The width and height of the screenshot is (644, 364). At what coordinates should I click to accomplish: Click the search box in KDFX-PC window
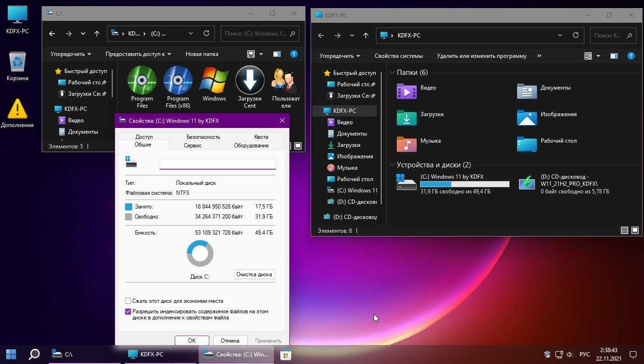click(x=613, y=35)
